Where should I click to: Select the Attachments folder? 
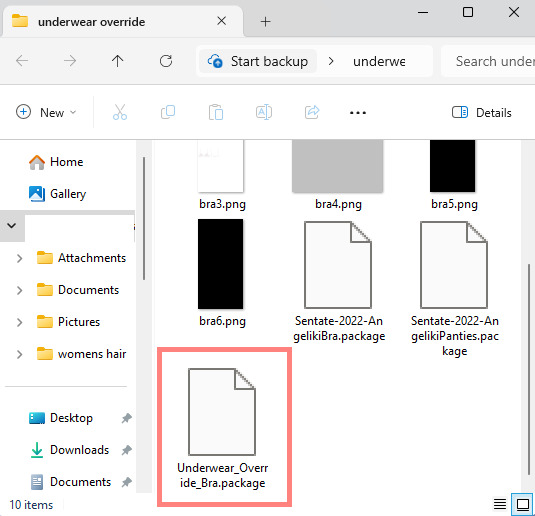(x=81, y=258)
